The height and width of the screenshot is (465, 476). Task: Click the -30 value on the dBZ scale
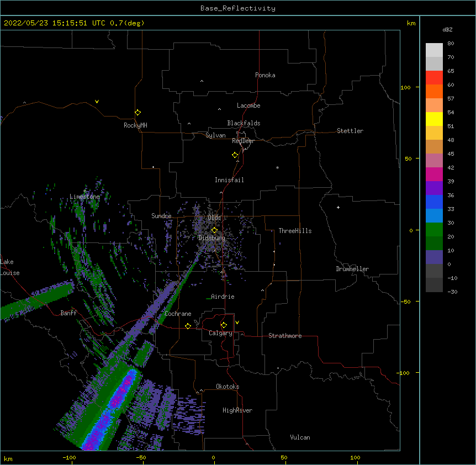coord(452,292)
